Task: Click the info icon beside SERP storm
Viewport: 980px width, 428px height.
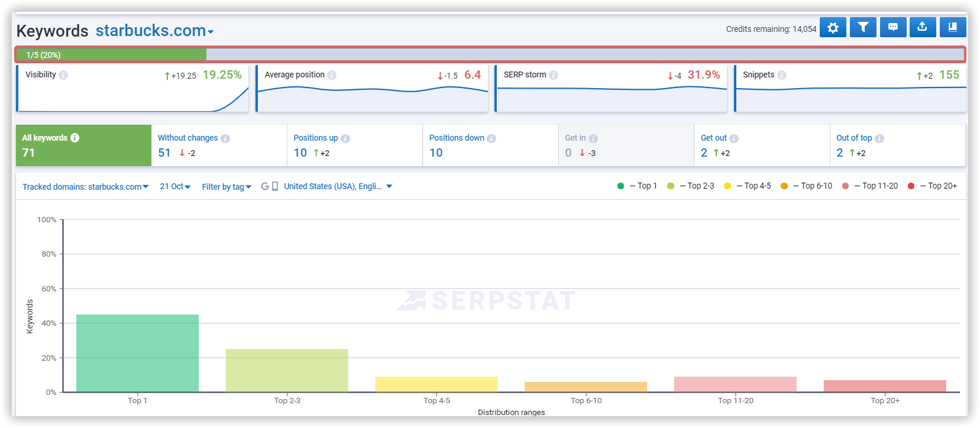Action: (x=554, y=75)
